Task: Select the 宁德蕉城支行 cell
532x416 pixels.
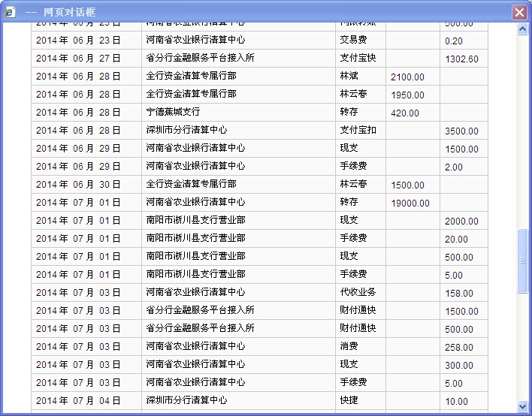Action: point(173,112)
